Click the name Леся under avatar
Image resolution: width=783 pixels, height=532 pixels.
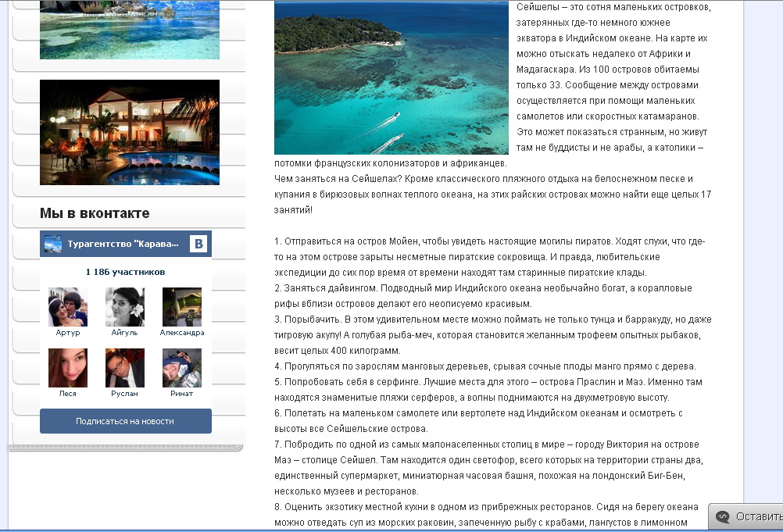68,393
